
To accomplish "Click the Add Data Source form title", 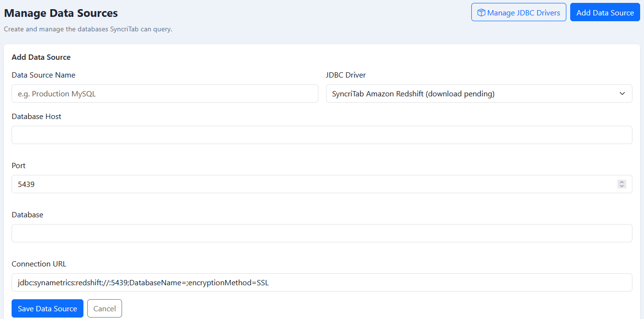I will coord(41,57).
